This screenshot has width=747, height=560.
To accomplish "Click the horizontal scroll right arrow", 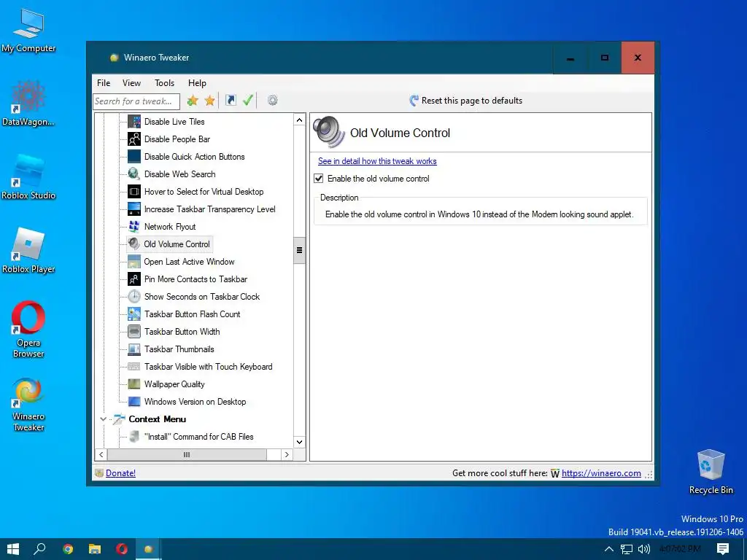I will click(286, 455).
